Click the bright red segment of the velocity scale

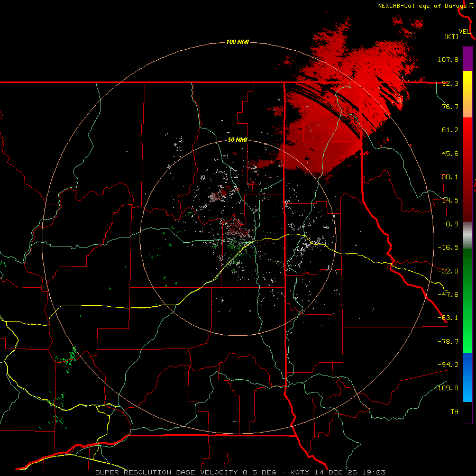(467, 170)
